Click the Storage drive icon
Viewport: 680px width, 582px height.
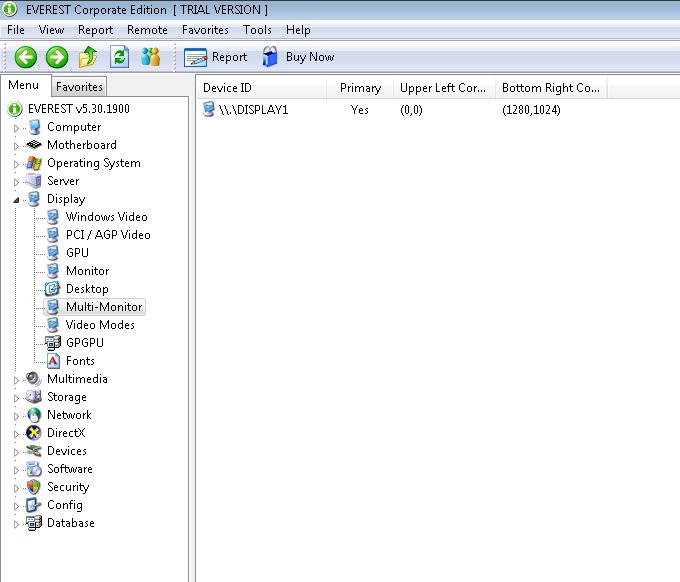34,397
